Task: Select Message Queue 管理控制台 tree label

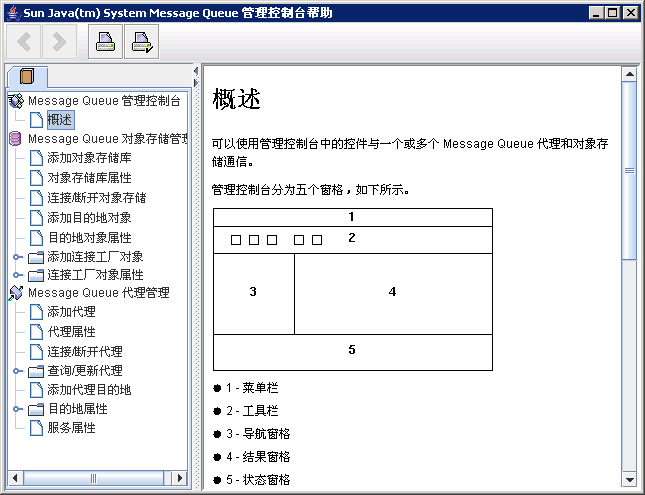Action: click(x=104, y=100)
